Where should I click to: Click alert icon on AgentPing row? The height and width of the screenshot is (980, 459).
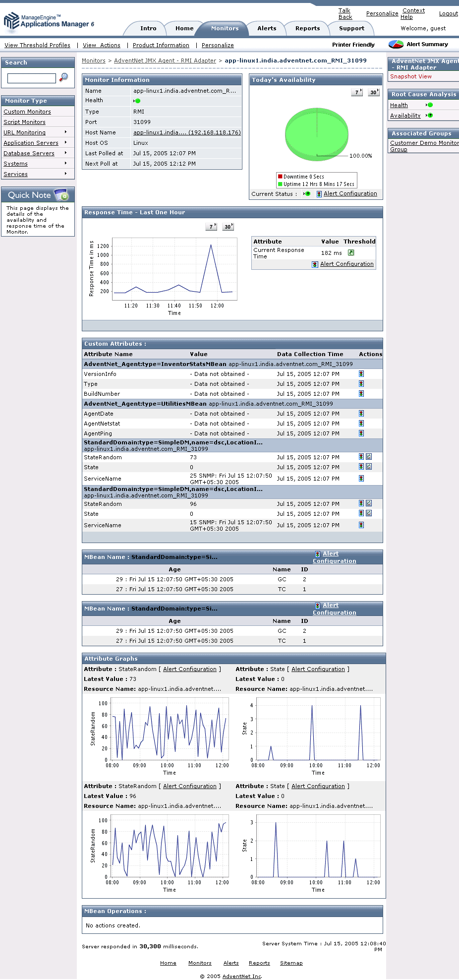coord(361,433)
